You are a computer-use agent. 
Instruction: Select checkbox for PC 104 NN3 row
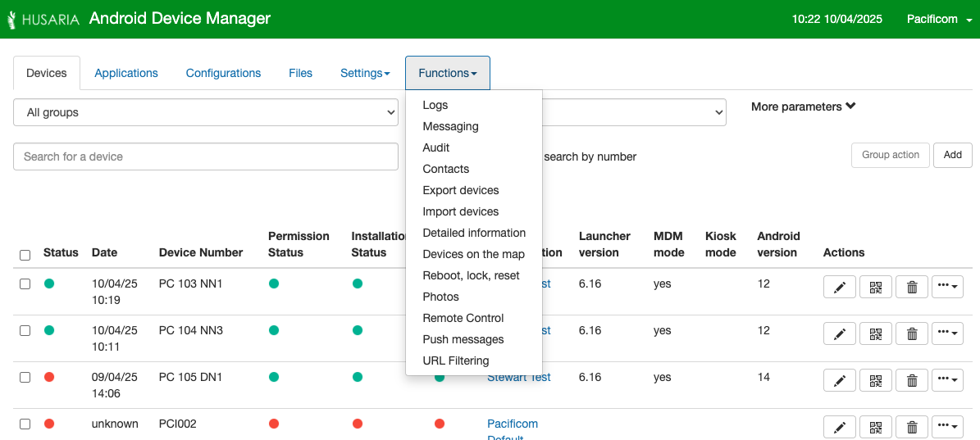25,331
